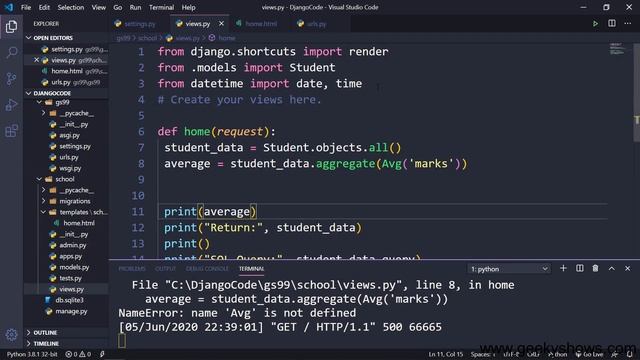Viewport: 640px width, 360px height.
Task: Click the editor vertical scrollbar
Action: 636,94
